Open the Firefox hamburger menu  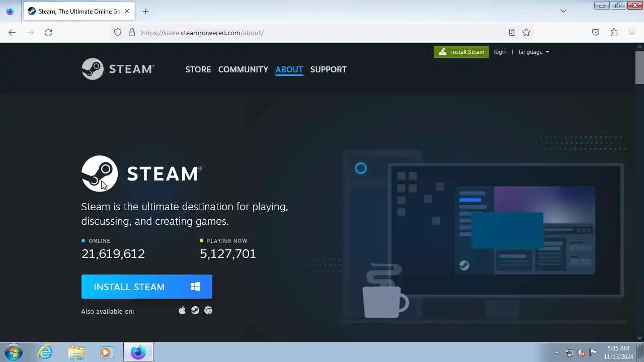coord(632,33)
